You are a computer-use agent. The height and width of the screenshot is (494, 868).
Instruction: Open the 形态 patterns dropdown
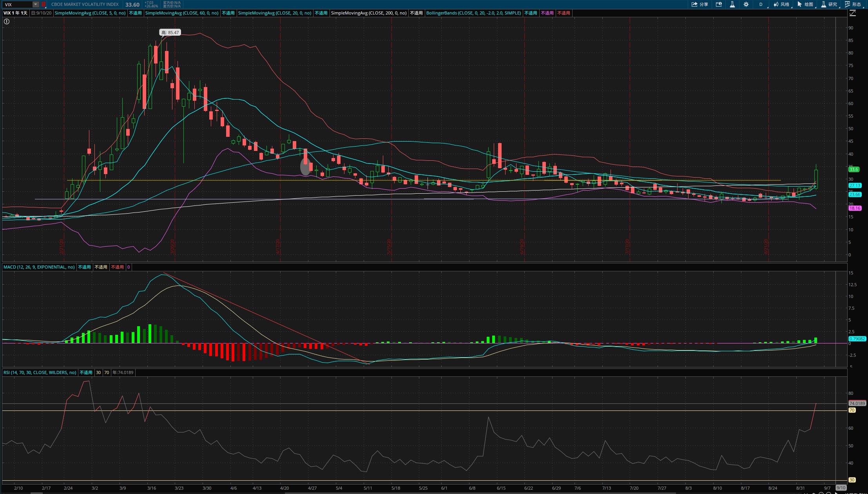point(854,4)
